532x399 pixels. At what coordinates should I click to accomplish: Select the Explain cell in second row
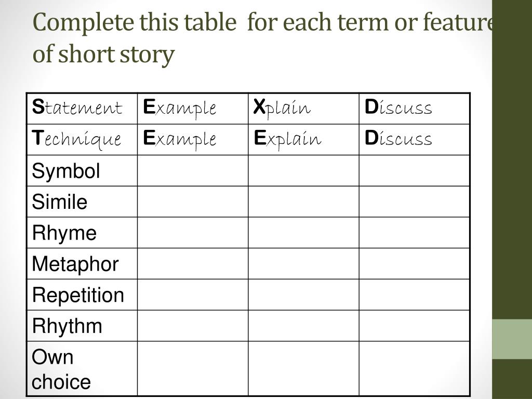tap(303, 140)
